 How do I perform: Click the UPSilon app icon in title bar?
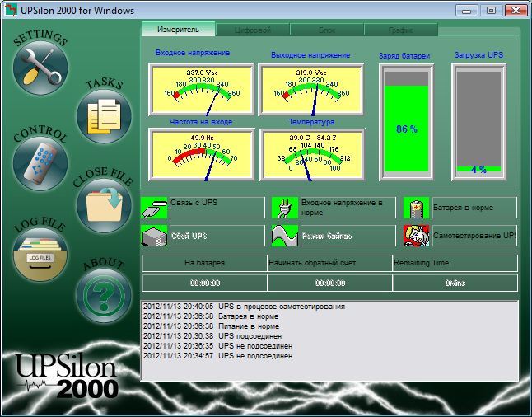[x=11, y=10]
